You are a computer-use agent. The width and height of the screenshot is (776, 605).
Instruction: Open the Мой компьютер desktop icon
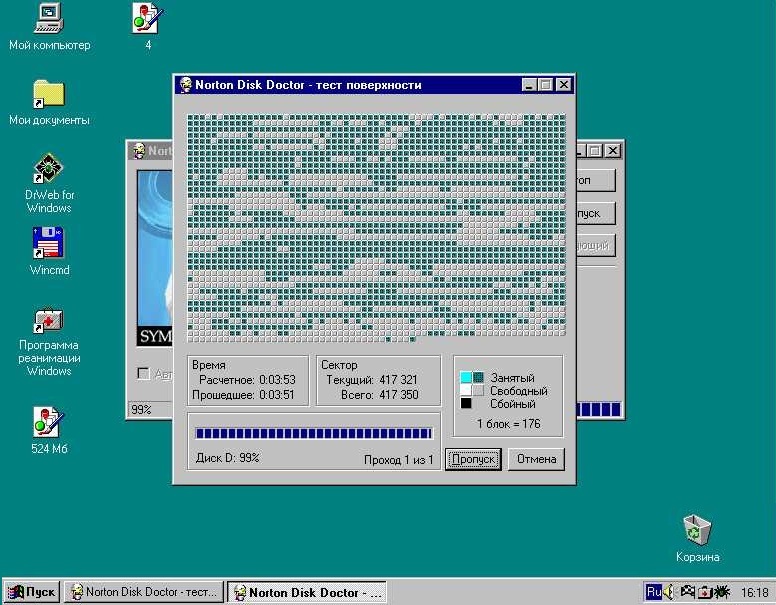(x=48, y=19)
